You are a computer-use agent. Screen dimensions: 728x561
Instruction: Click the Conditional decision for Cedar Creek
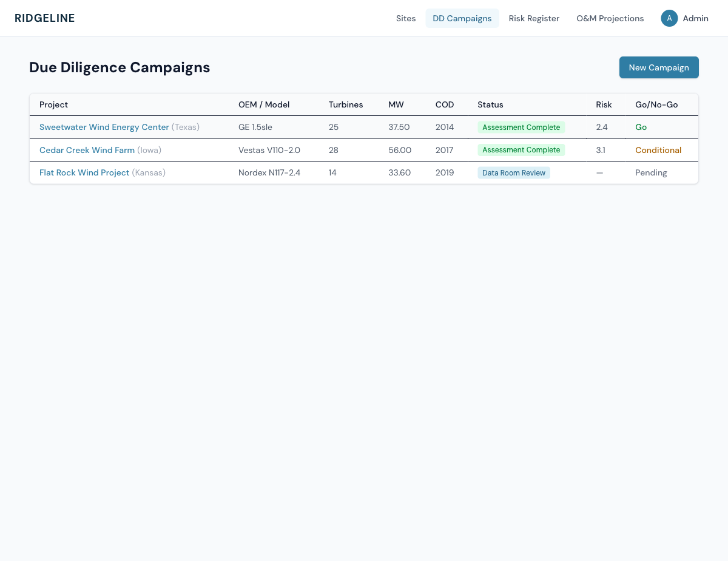tap(658, 150)
